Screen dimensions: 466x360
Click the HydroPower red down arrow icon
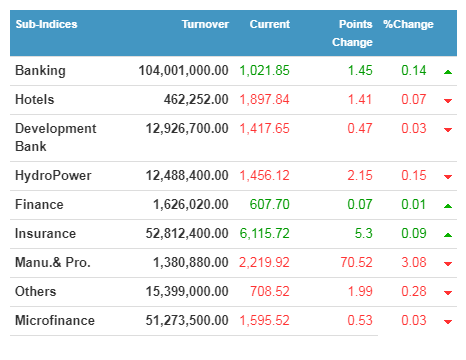click(448, 177)
